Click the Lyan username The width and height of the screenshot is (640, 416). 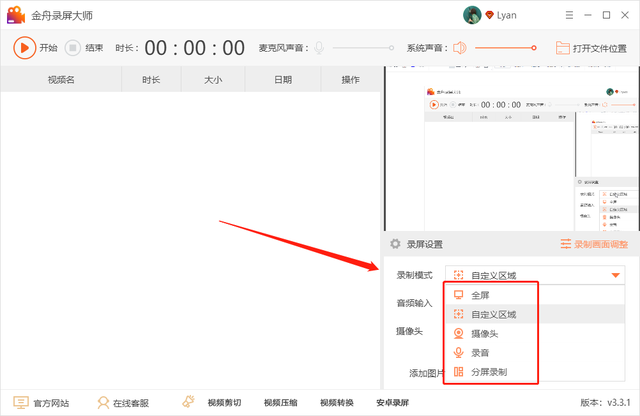[507, 15]
